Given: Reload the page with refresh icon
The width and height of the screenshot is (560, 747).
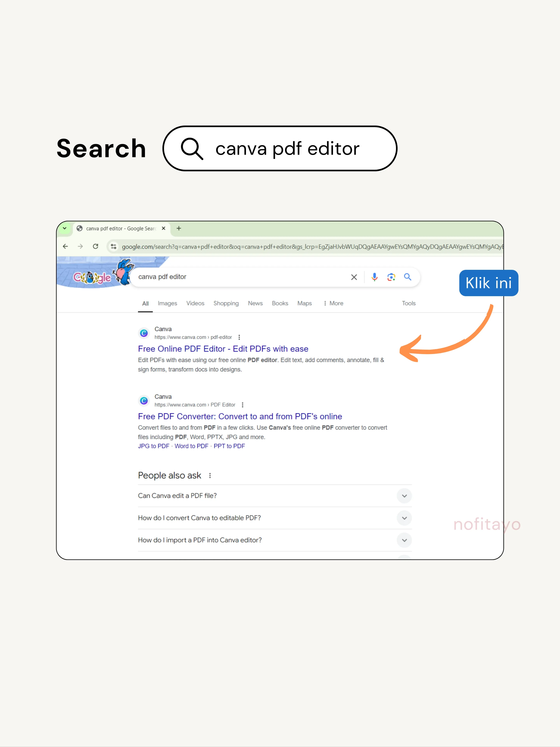Looking at the screenshot, I should tap(95, 246).
